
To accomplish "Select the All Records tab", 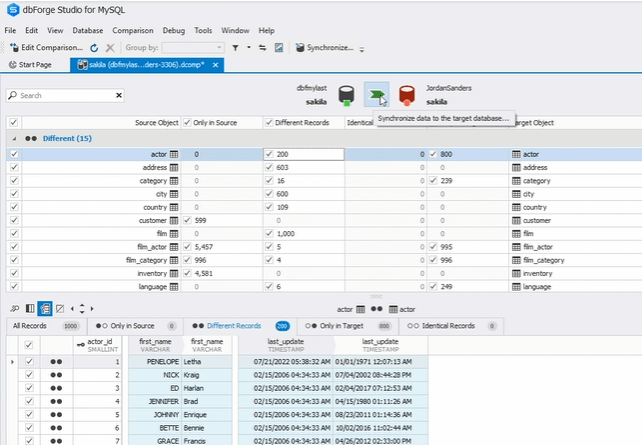I will (46, 326).
